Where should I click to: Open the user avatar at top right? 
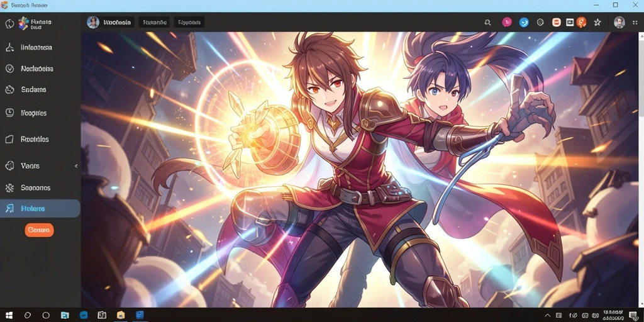(619, 23)
